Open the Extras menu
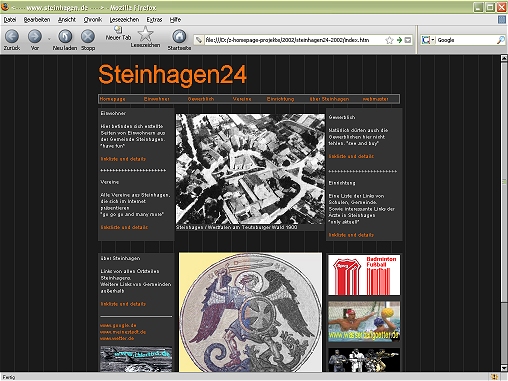 click(x=154, y=20)
